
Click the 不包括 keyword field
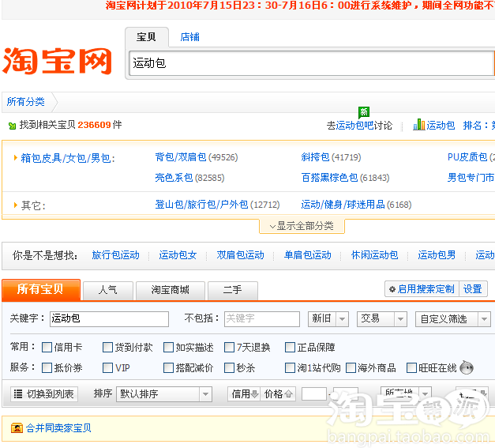coord(262,318)
